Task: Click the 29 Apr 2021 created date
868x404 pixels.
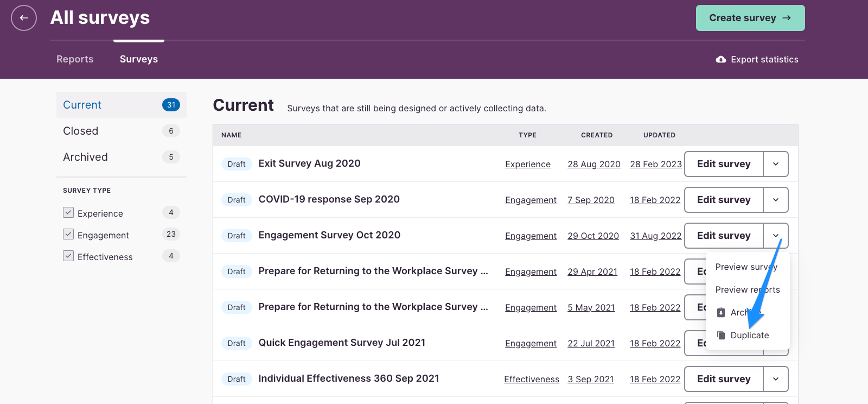Action: pyautogui.click(x=592, y=272)
